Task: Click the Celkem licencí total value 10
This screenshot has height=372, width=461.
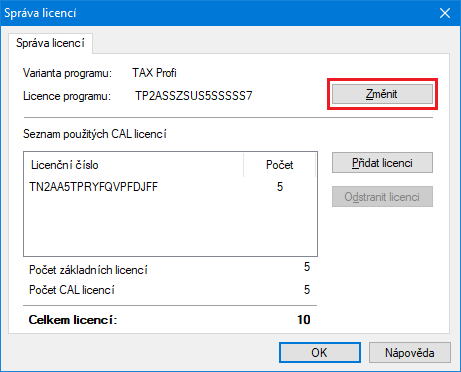Action: tap(304, 320)
